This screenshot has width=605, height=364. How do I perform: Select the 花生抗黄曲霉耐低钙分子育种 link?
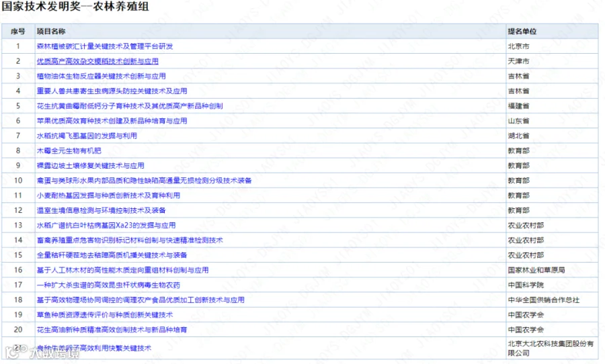[130, 106]
